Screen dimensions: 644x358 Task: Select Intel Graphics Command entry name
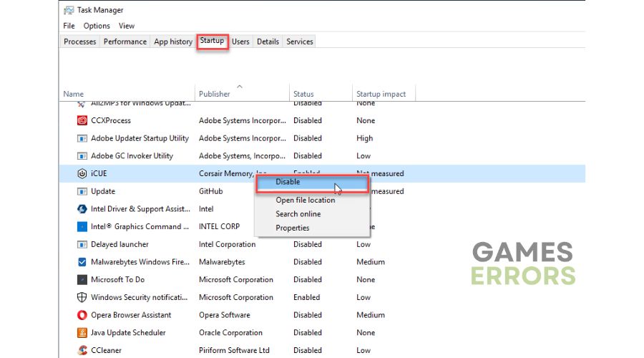click(x=140, y=226)
